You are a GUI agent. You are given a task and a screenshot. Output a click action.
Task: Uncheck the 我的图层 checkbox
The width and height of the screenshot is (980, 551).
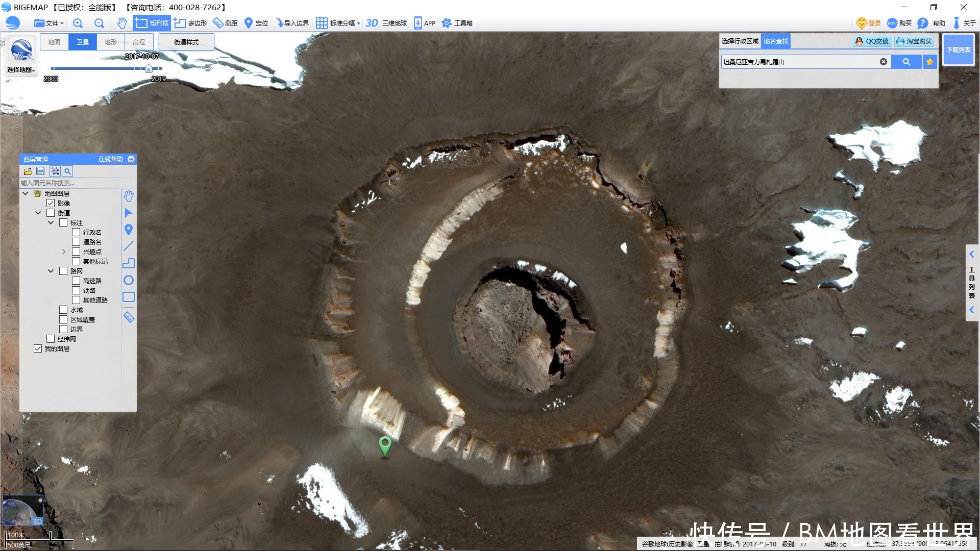[x=38, y=348]
